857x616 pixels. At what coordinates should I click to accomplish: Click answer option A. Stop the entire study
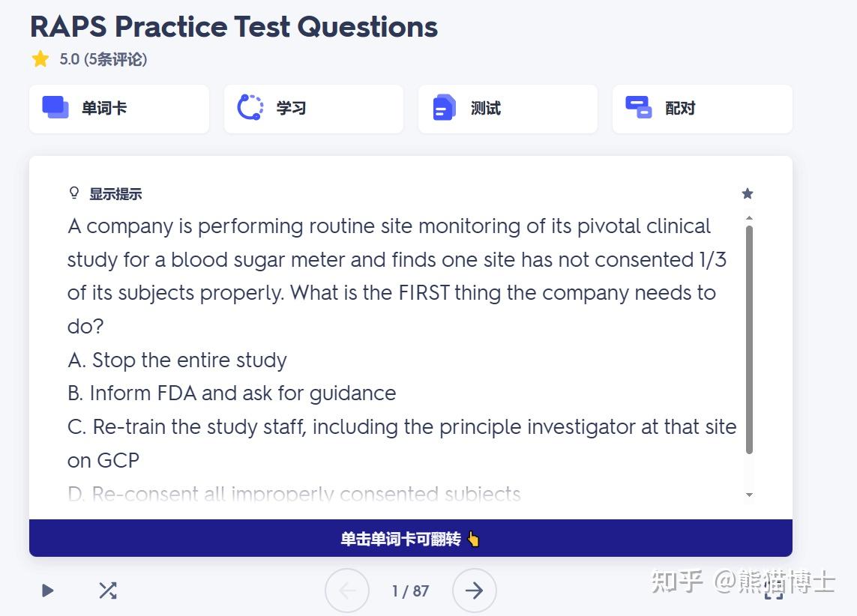click(177, 360)
